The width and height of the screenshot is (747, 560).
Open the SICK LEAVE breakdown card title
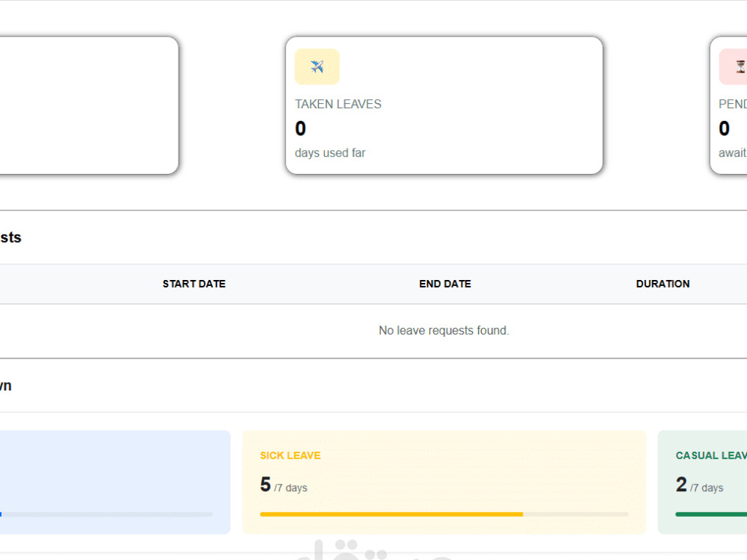(x=290, y=455)
